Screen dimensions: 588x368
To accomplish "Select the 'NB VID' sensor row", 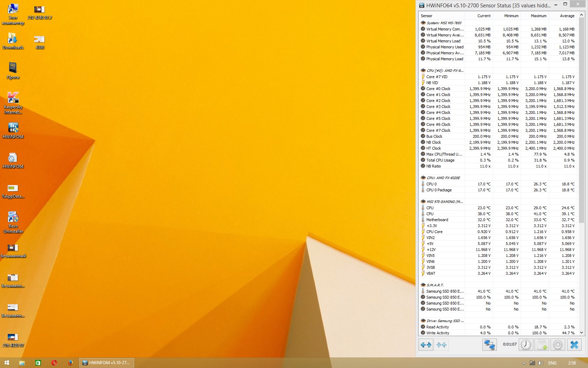I will click(498, 83).
